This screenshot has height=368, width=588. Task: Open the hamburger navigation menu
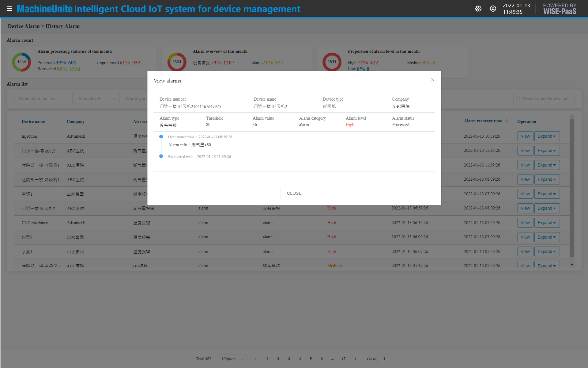10,9
